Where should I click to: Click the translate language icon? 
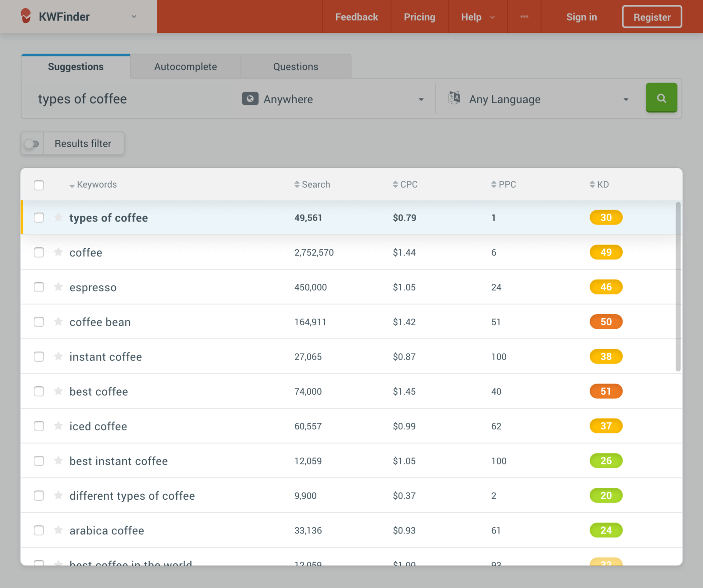(454, 98)
